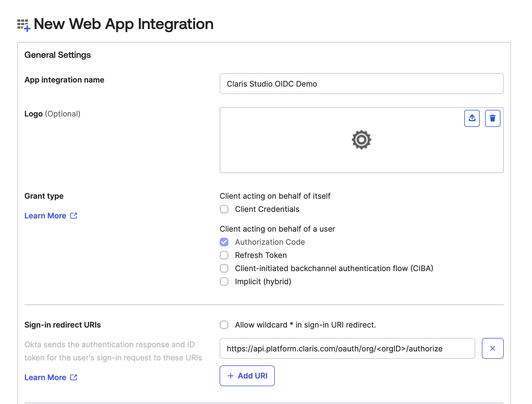Click the app integration icon beside the page title
Viewport: 532px width, 404px height.
23,24
